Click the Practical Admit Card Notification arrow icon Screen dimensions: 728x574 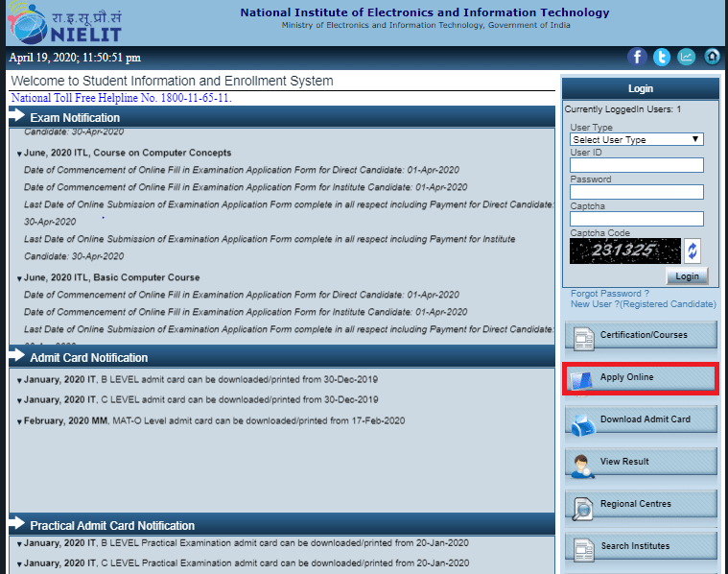pos(17,523)
